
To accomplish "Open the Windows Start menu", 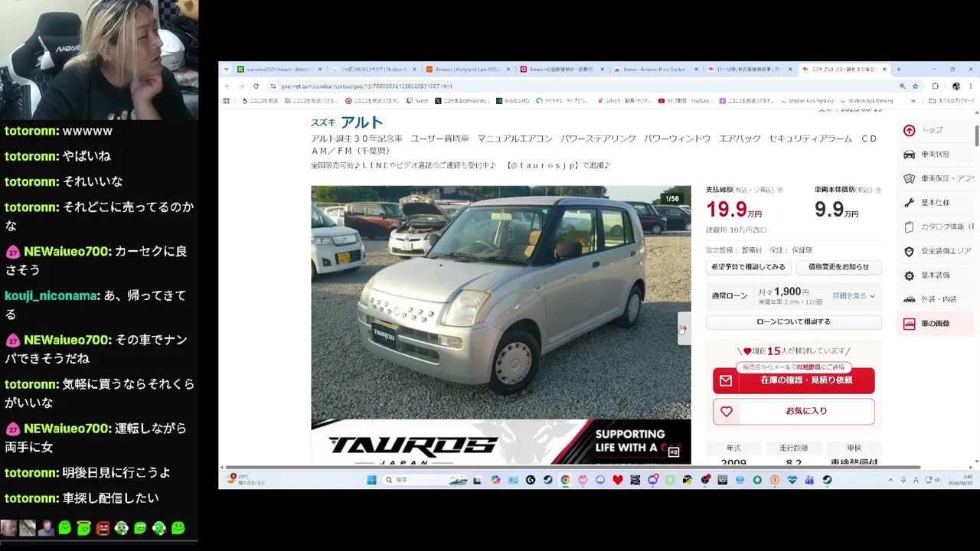I will (371, 480).
